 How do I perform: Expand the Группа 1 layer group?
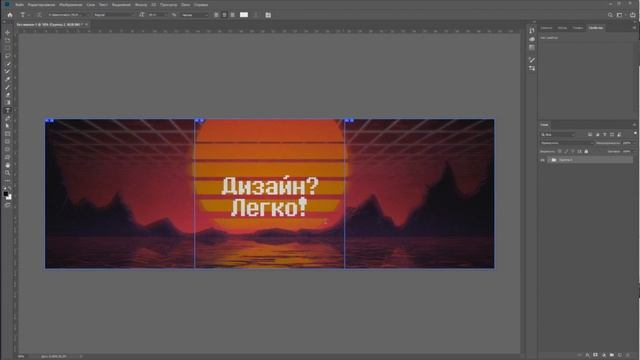click(x=549, y=160)
